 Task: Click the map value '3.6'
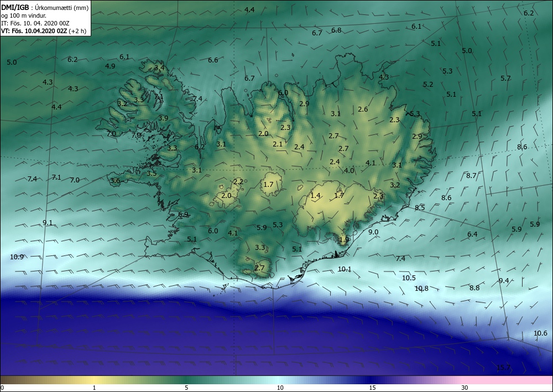click(x=115, y=181)
